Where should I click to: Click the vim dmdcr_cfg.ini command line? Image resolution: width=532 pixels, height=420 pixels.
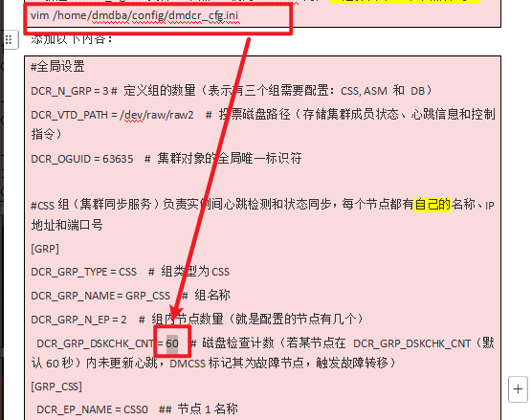click(x=134, y=15)
